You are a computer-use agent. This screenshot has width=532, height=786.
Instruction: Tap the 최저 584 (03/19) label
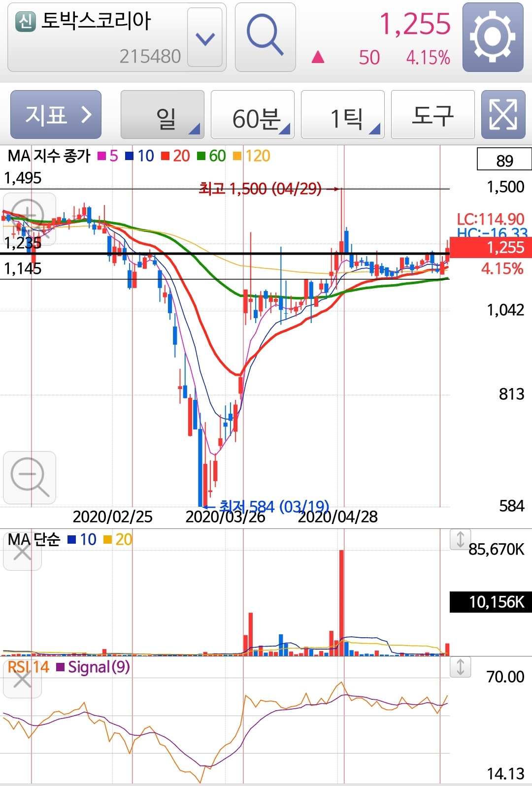tap(274, 506)
